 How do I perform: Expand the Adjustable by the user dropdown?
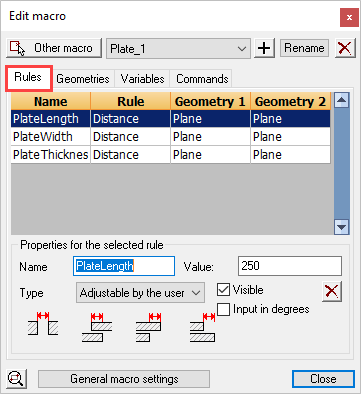140,293
